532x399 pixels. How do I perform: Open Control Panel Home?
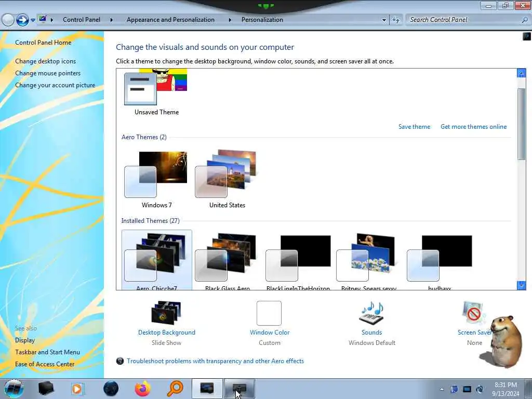coord(43,43)
